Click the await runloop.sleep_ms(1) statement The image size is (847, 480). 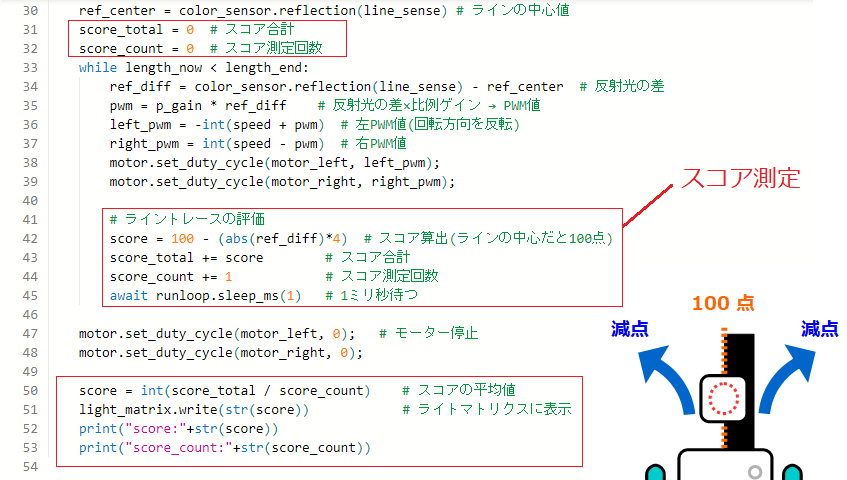coord(205,295)
